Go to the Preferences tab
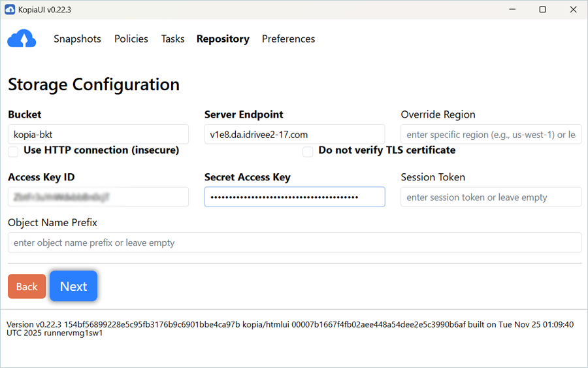Viewport: 588px width, 368px height. click(x=288, y=39)
